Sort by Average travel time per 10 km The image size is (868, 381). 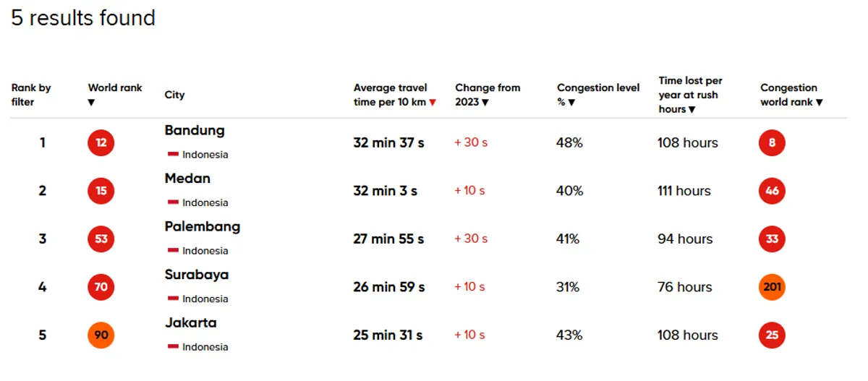click(x=394, y=95)
